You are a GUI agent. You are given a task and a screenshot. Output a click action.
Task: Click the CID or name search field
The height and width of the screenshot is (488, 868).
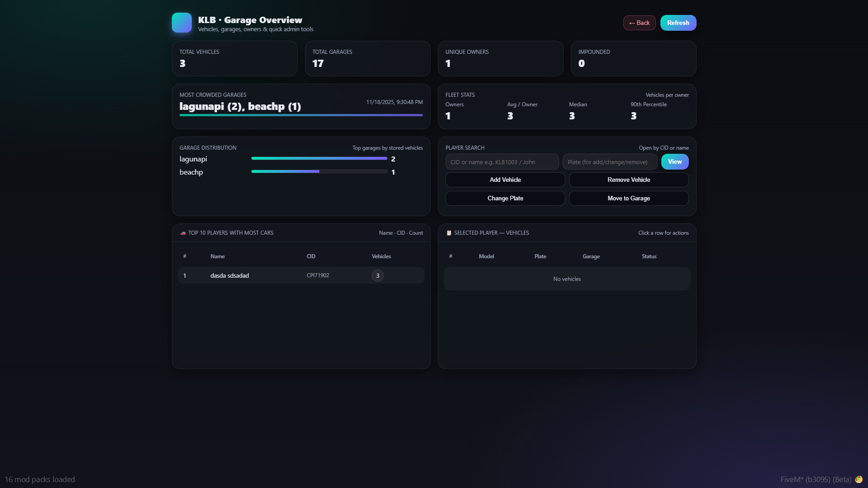[502, 161]
